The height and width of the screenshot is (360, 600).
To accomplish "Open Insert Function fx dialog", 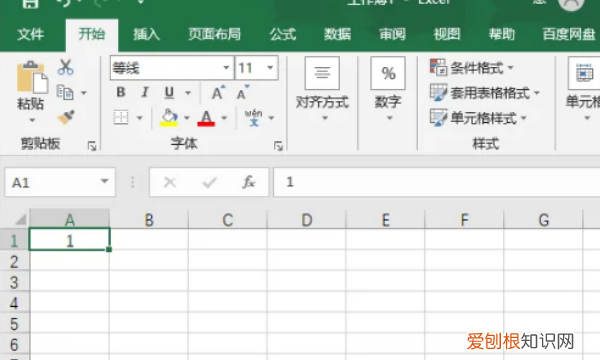I will pos(249,182).
